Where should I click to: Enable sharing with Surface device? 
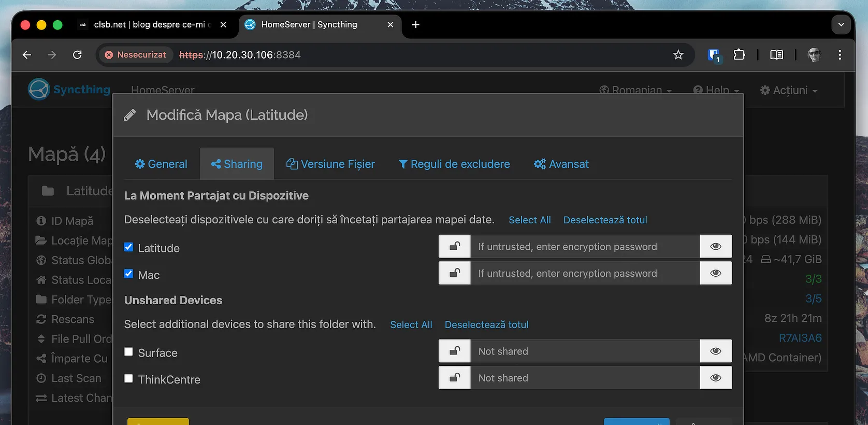click(129, 352)
